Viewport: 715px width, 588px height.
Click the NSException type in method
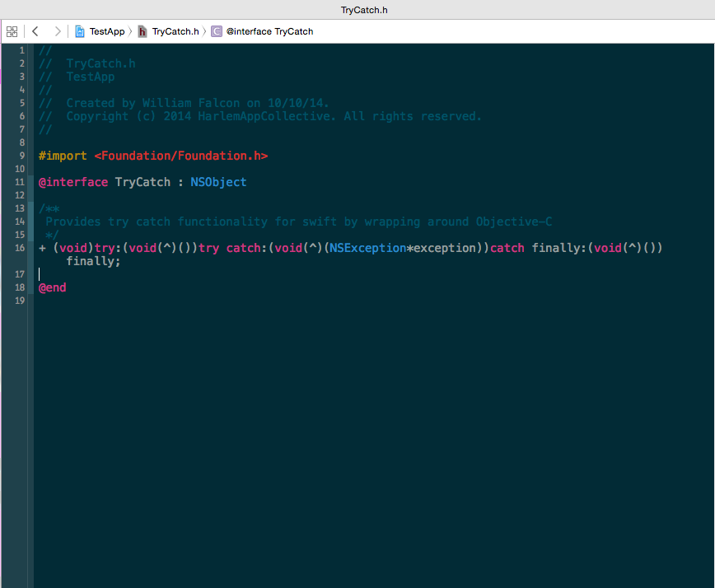pyautogui.click(x=367, y=248)
